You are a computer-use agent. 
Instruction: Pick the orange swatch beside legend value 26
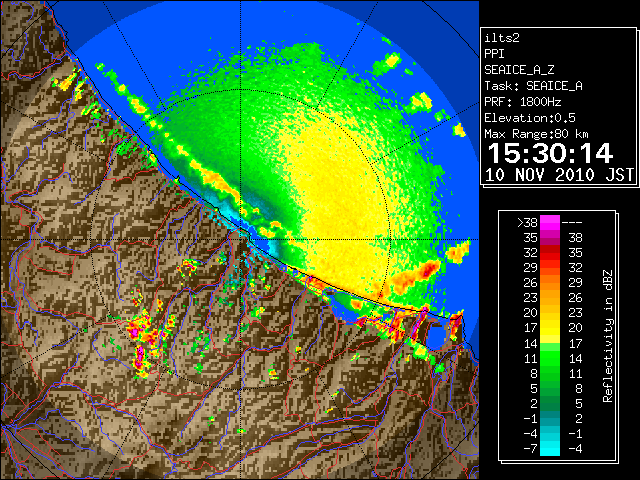(550, 283)
